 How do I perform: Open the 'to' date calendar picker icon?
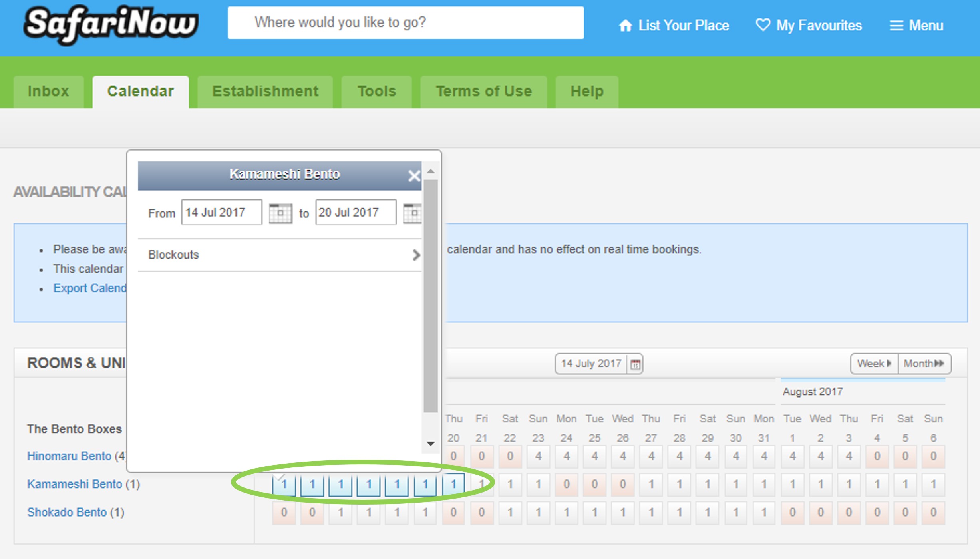point(413,213)
